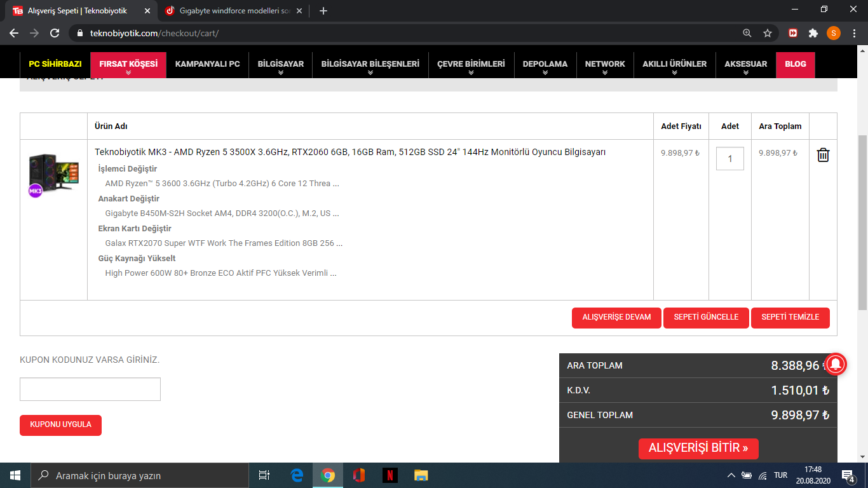Click Chrome icon on taskbar
The height and width of the screenshot is (488, 868).
click(x=328, y=475)
